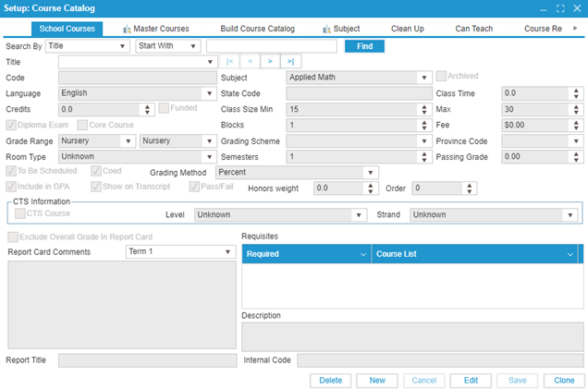Open the Subject dropdown showing Applied Math
Image resolution: width=588 pixels, height=389 pixels.
coord(423,78)
